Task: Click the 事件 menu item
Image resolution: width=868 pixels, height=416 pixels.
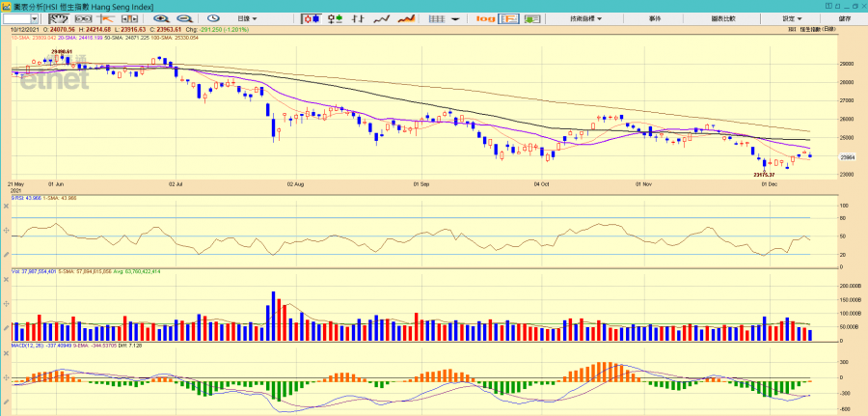Action: click(x=655, y=18)
